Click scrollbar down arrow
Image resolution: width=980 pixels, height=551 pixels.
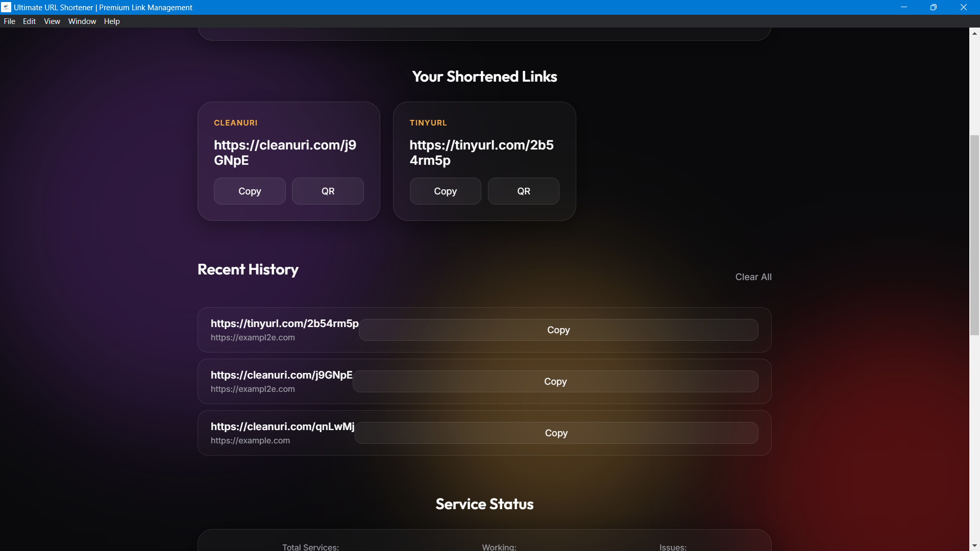click(x=974, y=546)
